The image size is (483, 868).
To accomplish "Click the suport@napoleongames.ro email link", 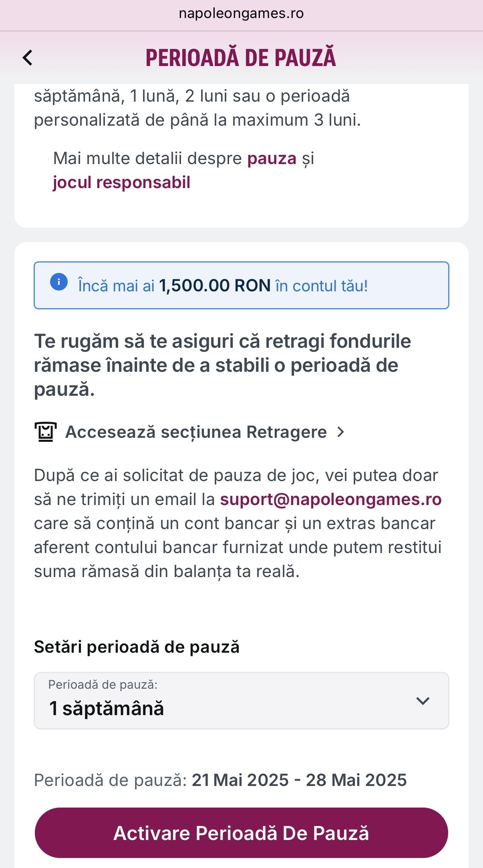I will (331, 499).
